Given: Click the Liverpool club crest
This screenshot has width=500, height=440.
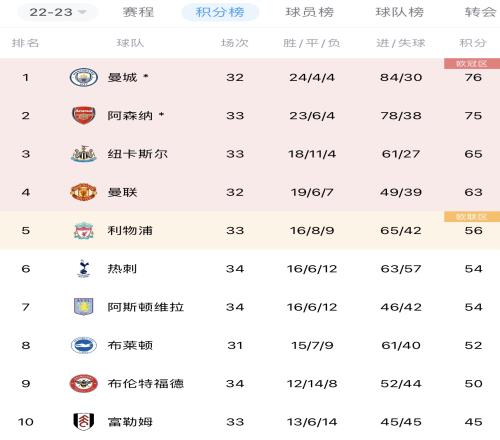Looking at the screenshot, I should tap(83, 231).
